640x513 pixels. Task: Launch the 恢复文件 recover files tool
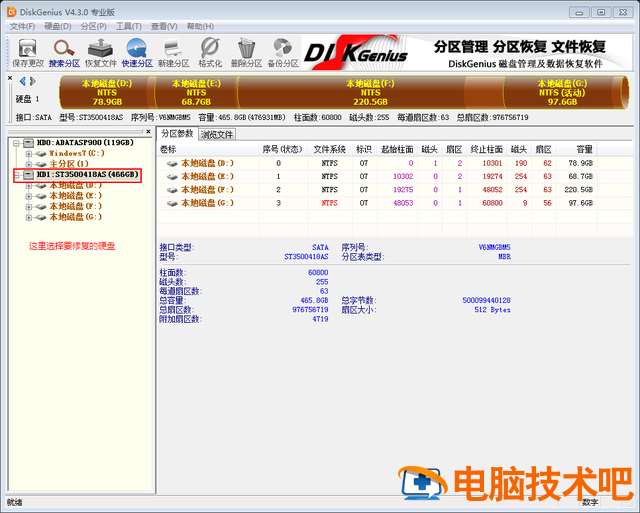pos(100,53)
